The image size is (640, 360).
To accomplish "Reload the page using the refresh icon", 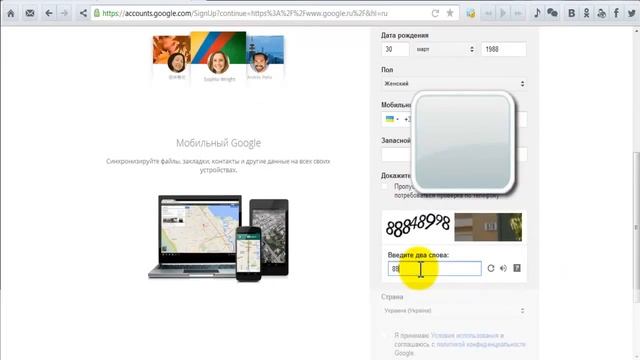I will click(435, 13).
